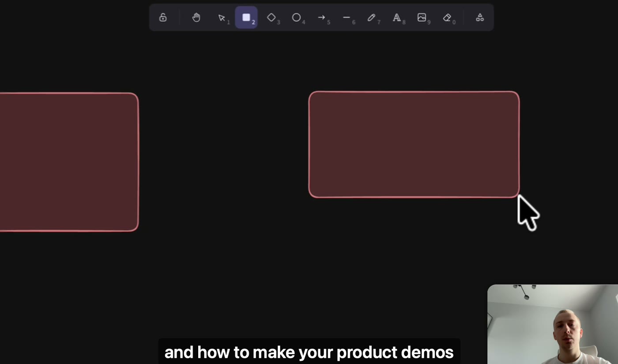Screen dimensions: 618x364
Task: Select the Selection arrow tool
Action: point(222,18)
